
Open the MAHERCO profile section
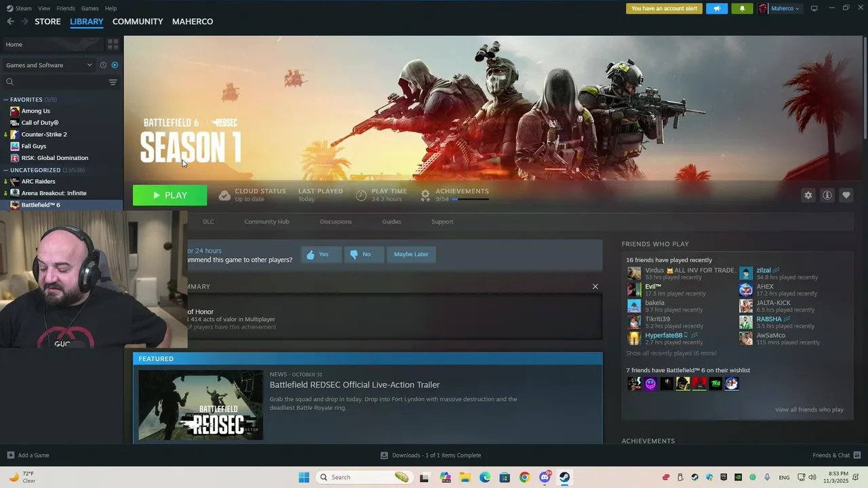coord(193,22)
